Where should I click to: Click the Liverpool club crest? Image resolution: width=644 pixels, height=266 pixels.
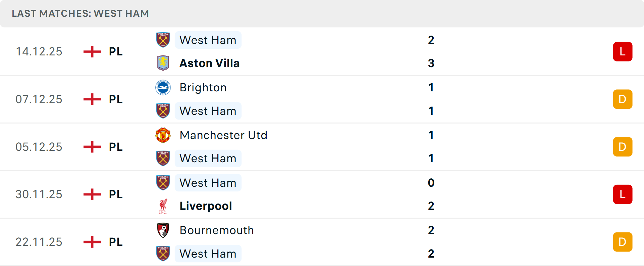pos(163,206)
